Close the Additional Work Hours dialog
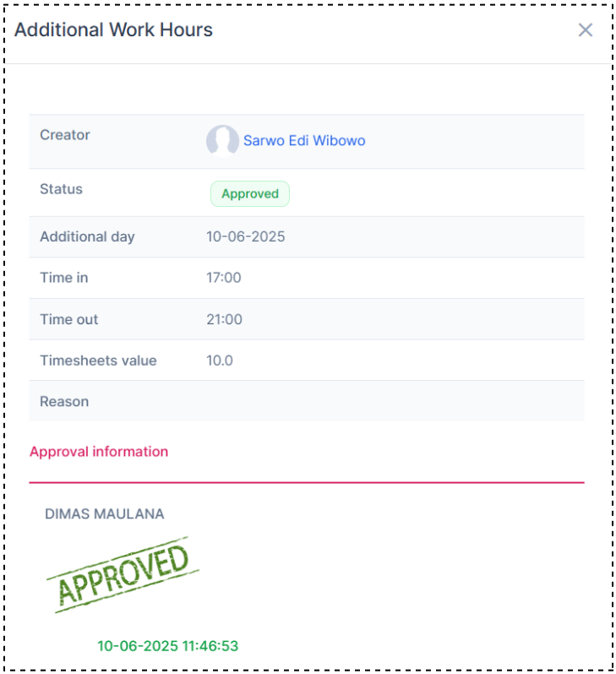The image size is (616, 674). tap(585, 30)
